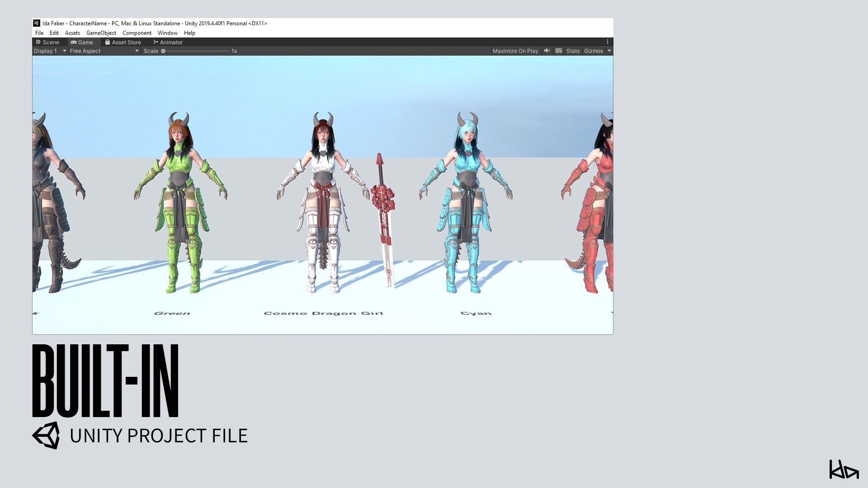Click the Unity icon in the title bar
This screenshot has height=488, width=868.
coord(36,23)
